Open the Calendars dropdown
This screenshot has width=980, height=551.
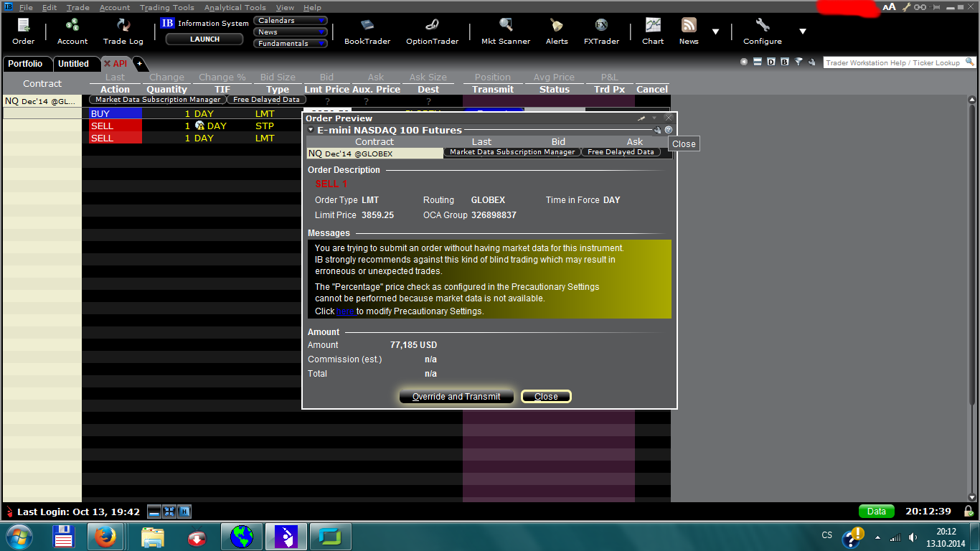click(291, 21)
